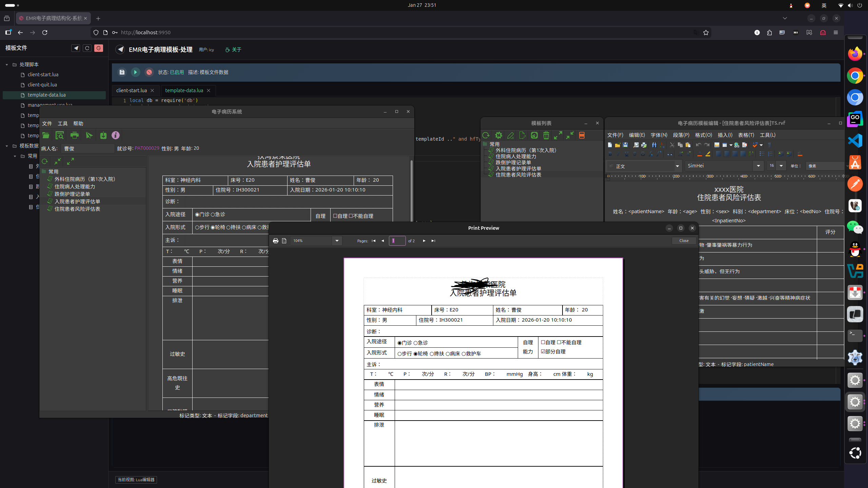Click the trash delete icon in 模板列表

546,135
